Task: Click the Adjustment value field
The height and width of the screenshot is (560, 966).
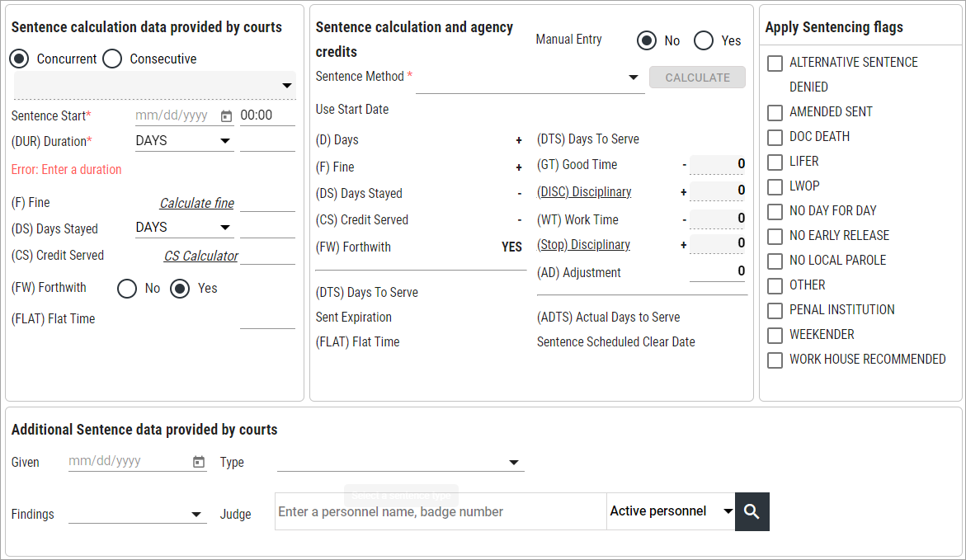Action: 717,271
